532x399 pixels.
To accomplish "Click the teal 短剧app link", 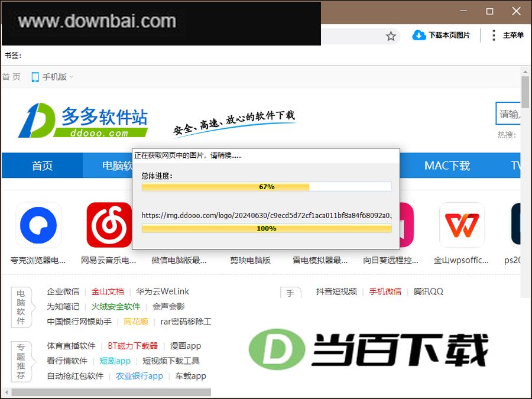I will point(115,361).
